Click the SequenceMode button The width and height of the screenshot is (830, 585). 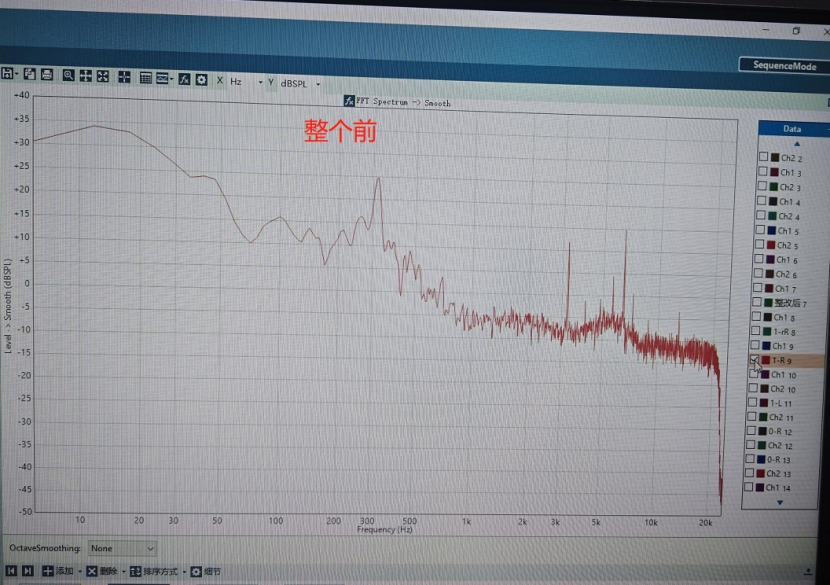784,66
